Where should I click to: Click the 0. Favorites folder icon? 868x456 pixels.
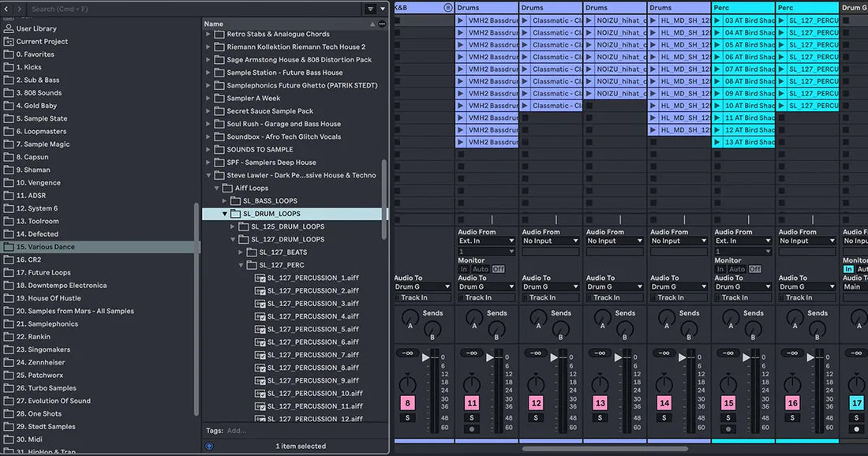9,54
